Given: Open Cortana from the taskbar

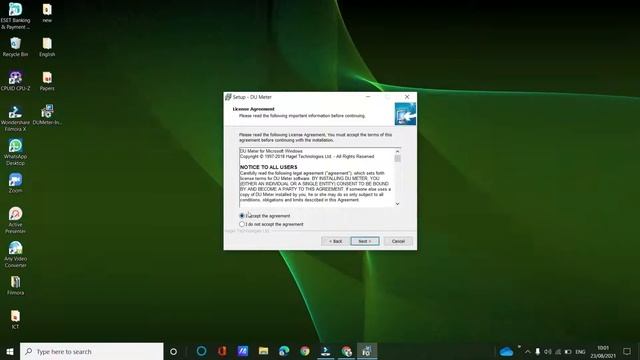Looking at the screenshot, I should coord(201,351).
